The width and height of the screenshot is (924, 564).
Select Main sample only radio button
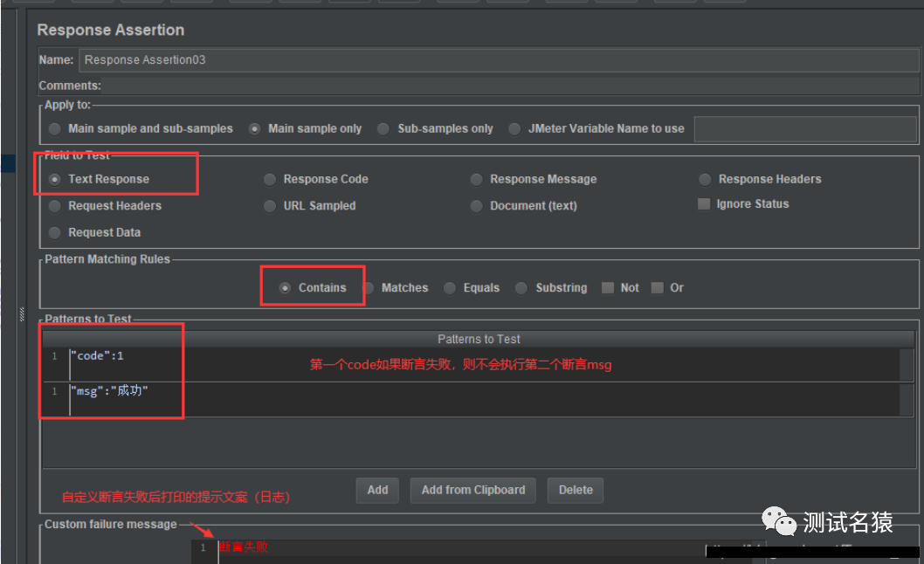[306, 128]
